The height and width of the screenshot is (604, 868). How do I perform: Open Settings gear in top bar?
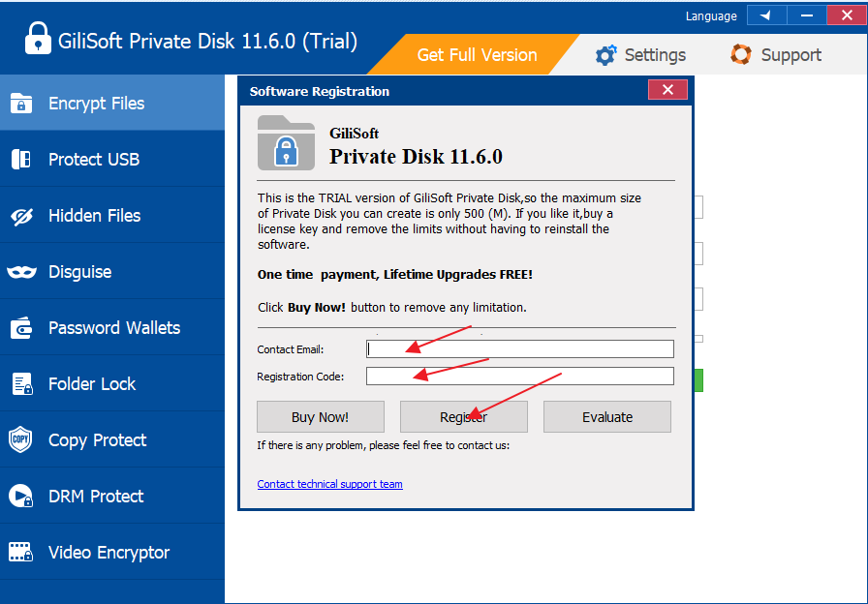click(x=606, y=55)
